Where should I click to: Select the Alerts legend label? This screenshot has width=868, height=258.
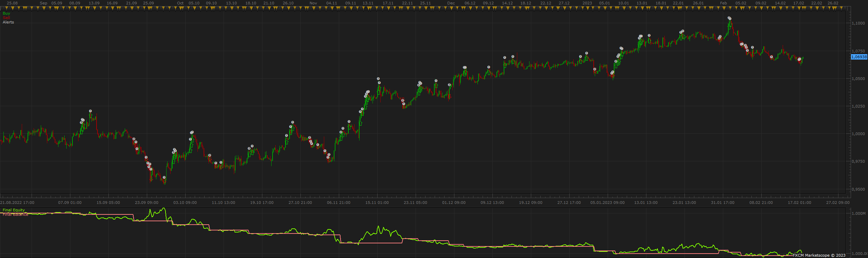coord(8,22)
